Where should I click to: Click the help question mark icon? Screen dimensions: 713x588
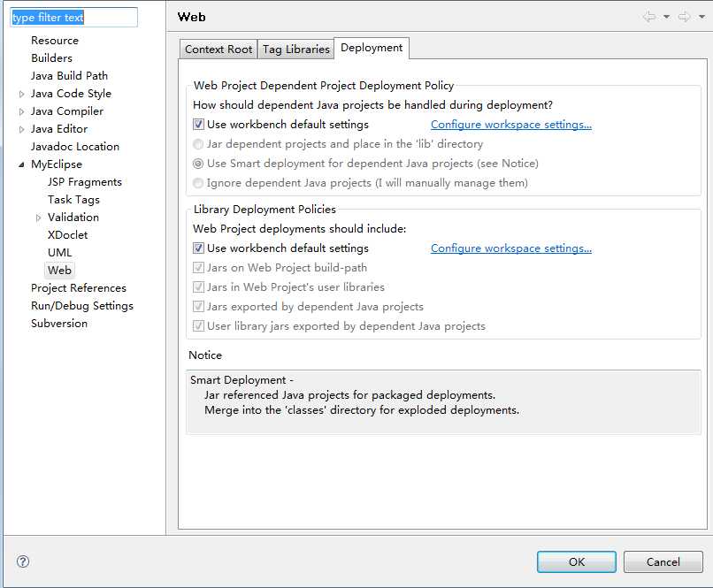point(23,561)
